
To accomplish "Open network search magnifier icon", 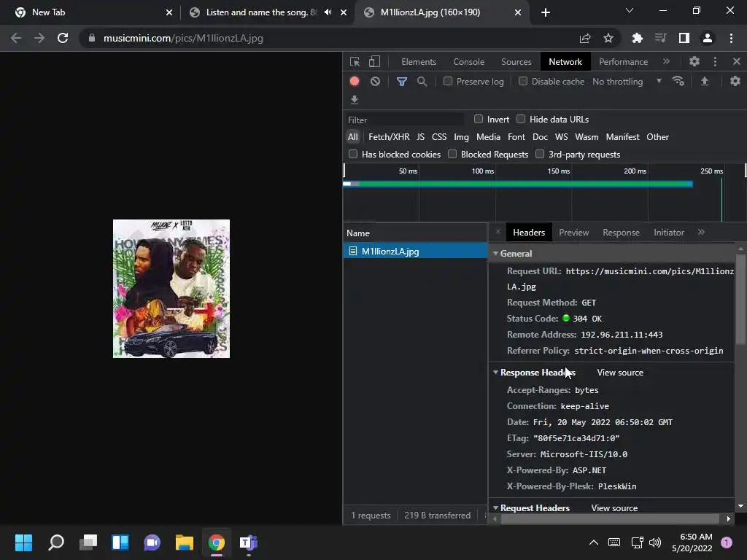I will pyautogui.click(x=422, y=82).
